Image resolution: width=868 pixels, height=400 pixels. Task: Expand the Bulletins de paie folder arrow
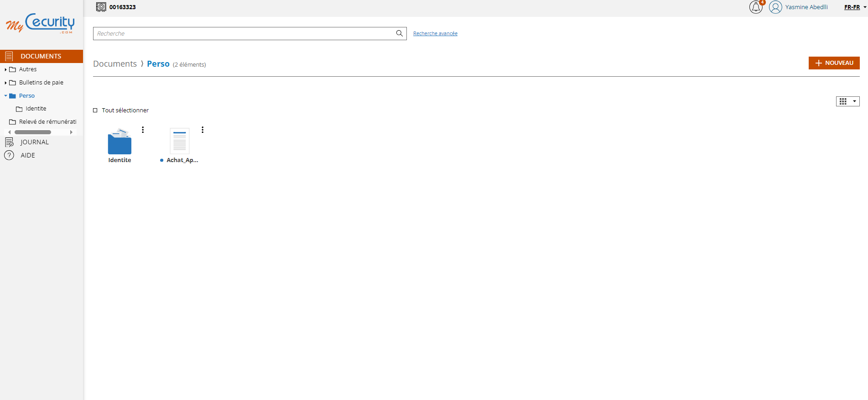(5, 83)
